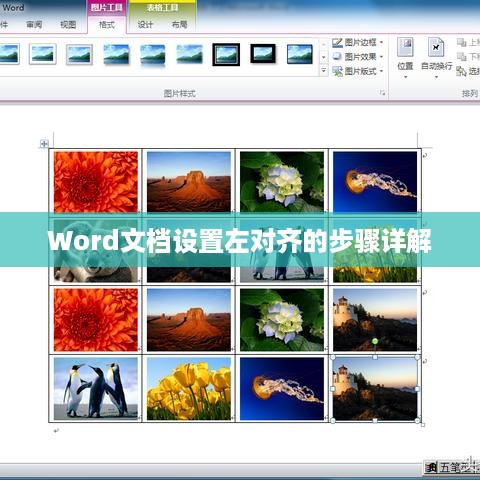This screenshot has width=480, height=480.
Task: Select the yellow tulips picture
Action: (189, 389)
